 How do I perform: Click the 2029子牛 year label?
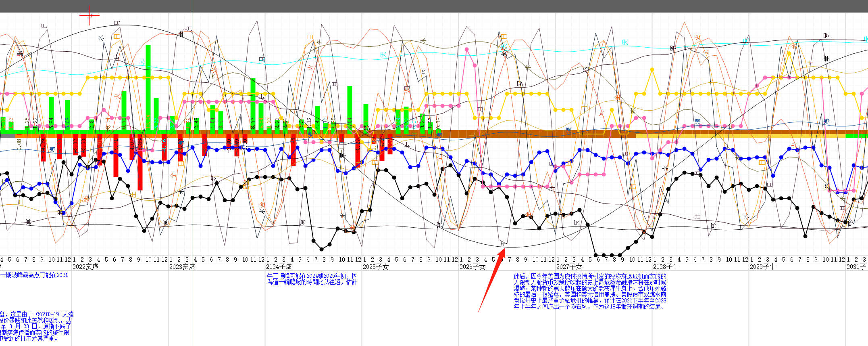tap(762, 266)
